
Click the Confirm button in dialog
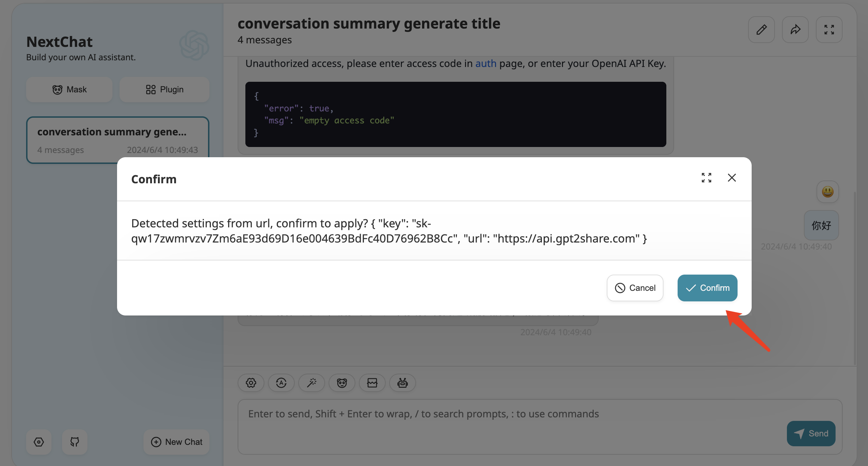tap(707, 288)
